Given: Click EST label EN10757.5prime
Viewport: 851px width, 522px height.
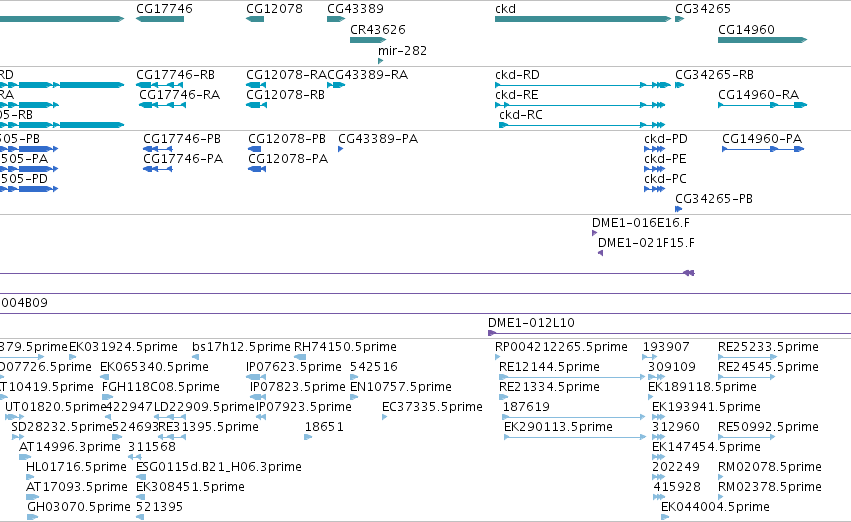Looking at the screenshot, I should (x=401, y=386).
